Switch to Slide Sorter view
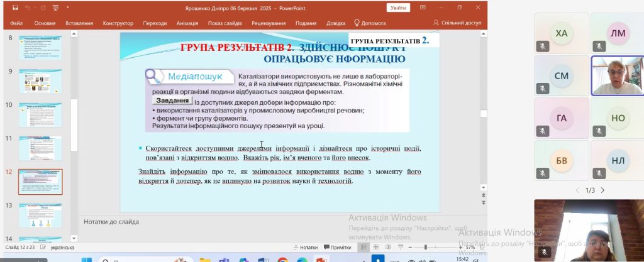The width and height of the screenshot is (644, 262). click(376, 248)
